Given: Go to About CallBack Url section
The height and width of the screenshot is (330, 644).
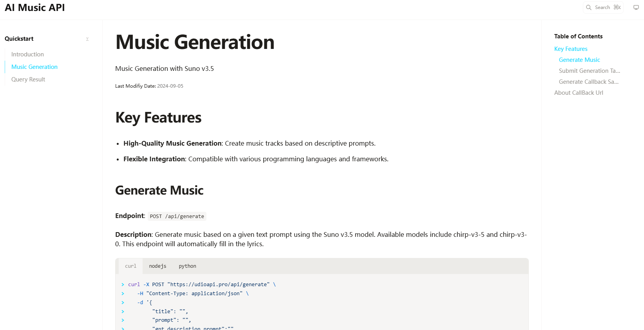Looking at the screenshot, I should [x=579, y=93].
